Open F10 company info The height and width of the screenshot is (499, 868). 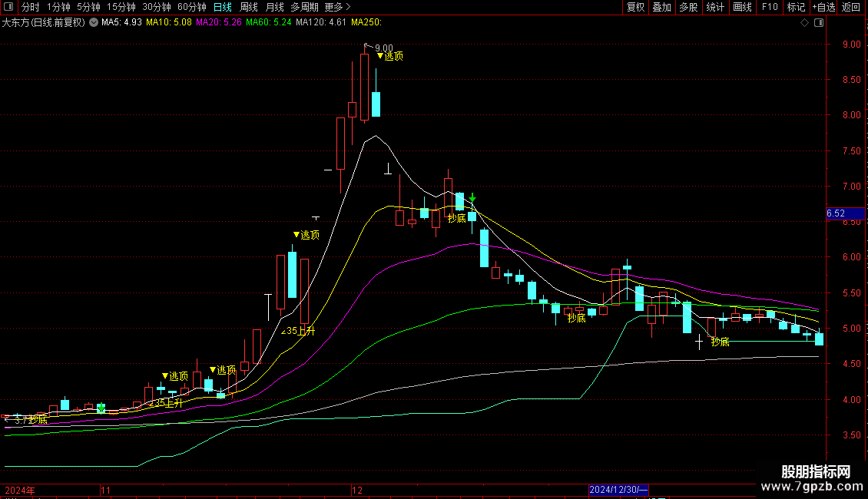click(x=769, y=8)
